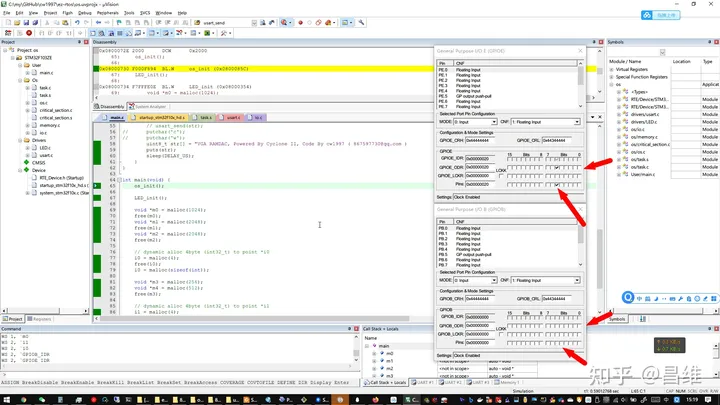Open the Peripherals menu
Image resolution: width=720 pixels, height=405 pixels.
coord(107,13)
